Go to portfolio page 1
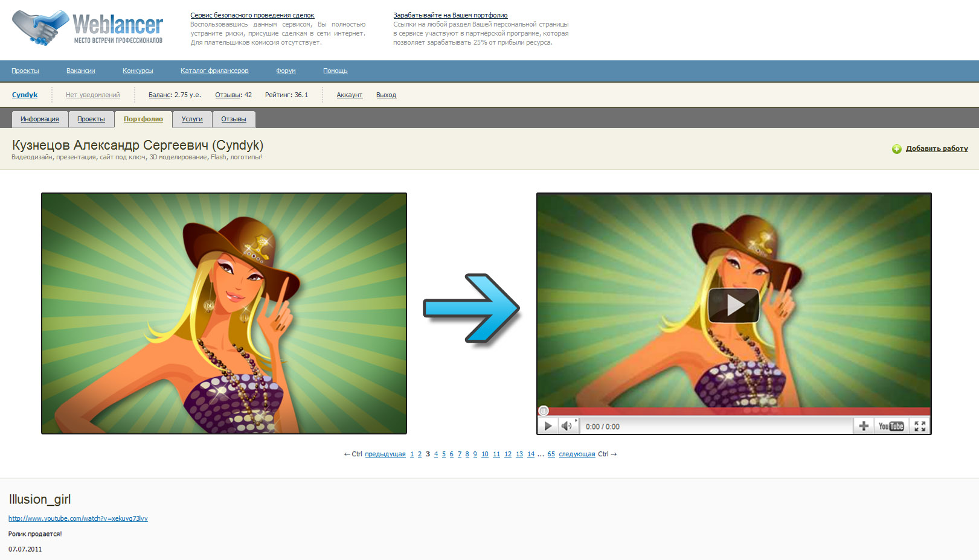 [412, 454]
